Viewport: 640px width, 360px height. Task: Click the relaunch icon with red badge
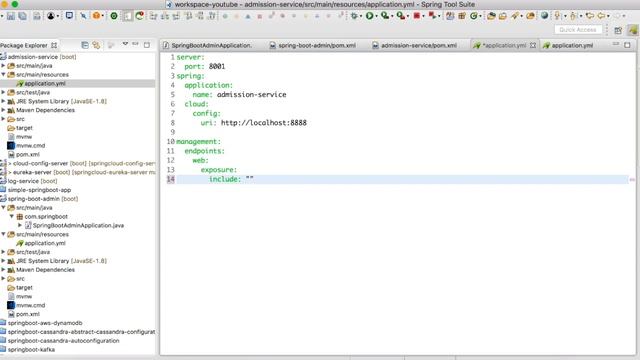[x=140, y=16]
